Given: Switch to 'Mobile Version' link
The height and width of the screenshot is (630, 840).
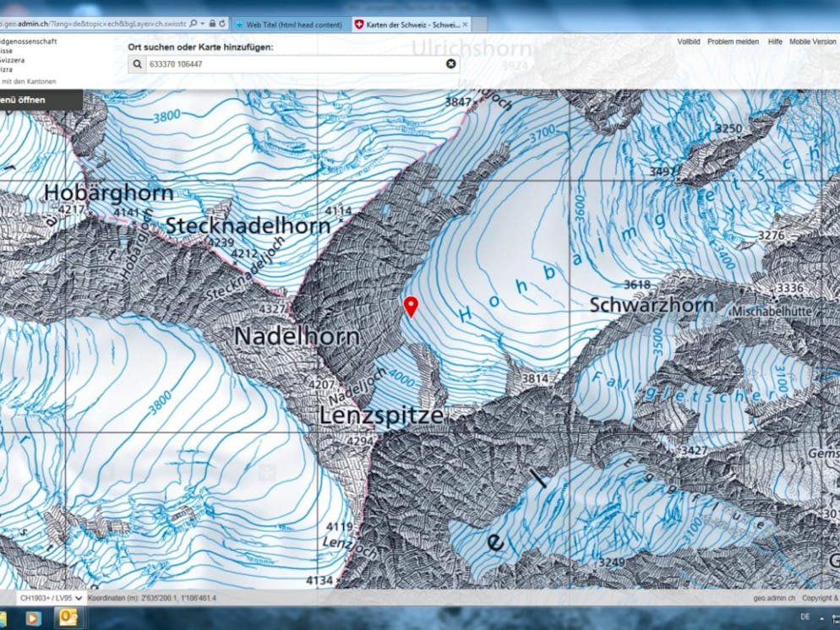Looking at the screenshot, I should point(812,41).
